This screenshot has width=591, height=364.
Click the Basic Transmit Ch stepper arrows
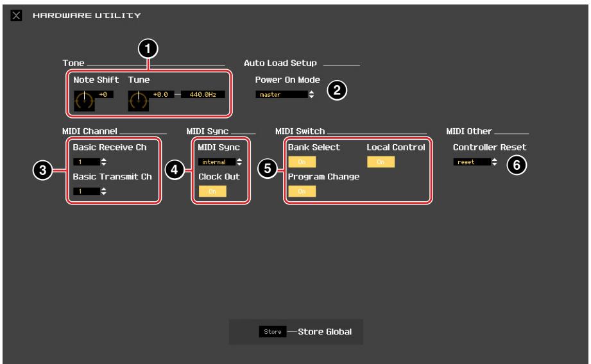point(104,191)
